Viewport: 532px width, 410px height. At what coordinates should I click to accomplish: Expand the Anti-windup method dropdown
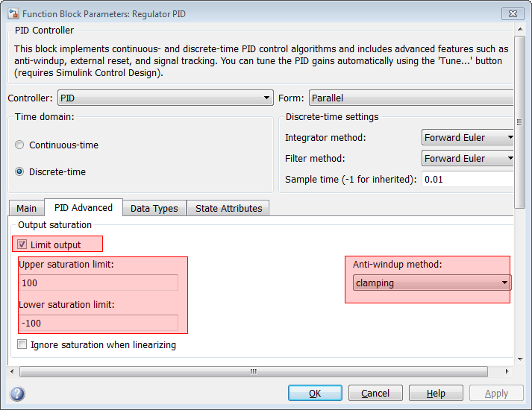coord(431,283)
